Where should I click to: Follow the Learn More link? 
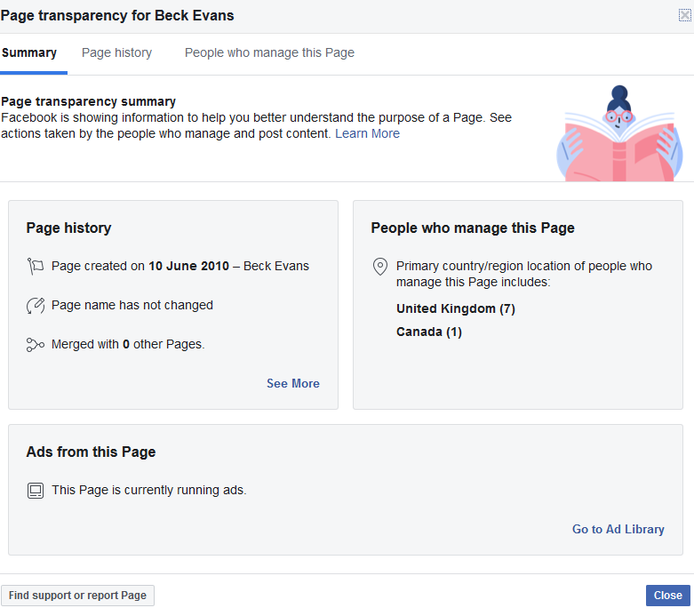pyautogui.click(x=367, y=133)
